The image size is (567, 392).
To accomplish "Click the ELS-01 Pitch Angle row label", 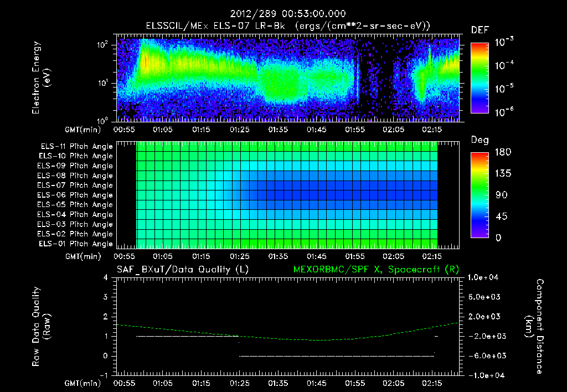I will pos(76,244).
